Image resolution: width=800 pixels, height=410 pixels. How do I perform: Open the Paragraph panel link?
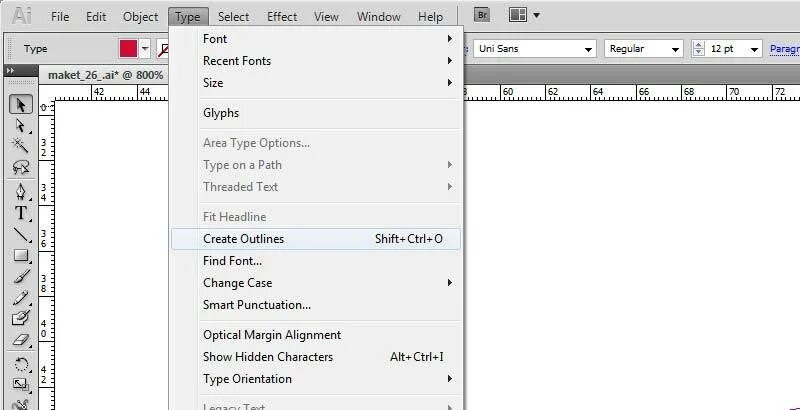(x=784, y=48)
